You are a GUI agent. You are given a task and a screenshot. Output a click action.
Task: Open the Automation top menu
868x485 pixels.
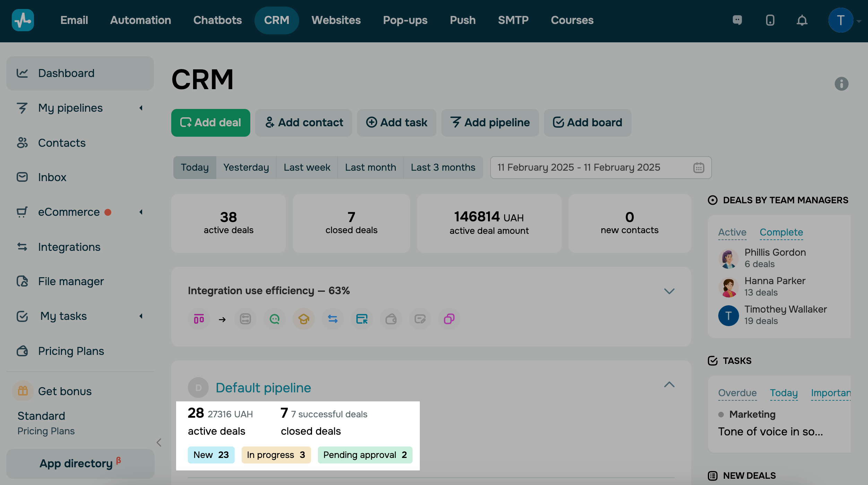click(x=140, y=20)
